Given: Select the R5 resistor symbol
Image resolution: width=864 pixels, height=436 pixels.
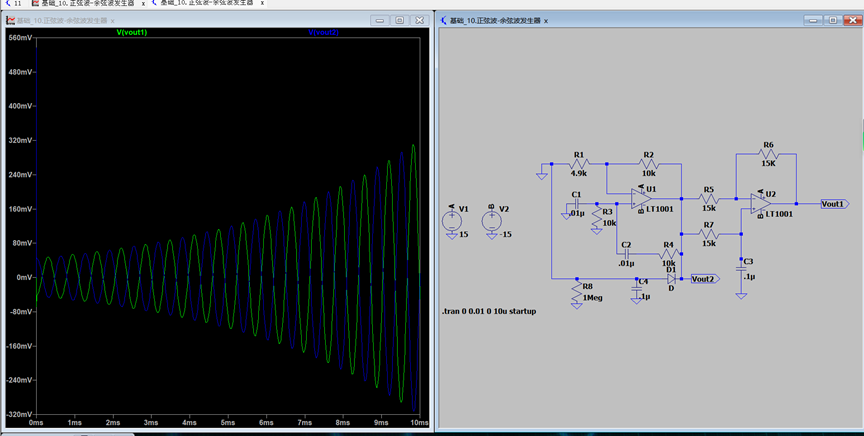Looking at the screenshot, I should pyautogui.click(x=709, y=198).
